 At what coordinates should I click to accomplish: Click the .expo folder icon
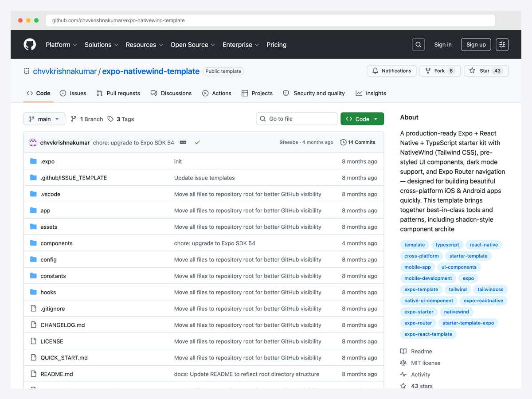33,161
